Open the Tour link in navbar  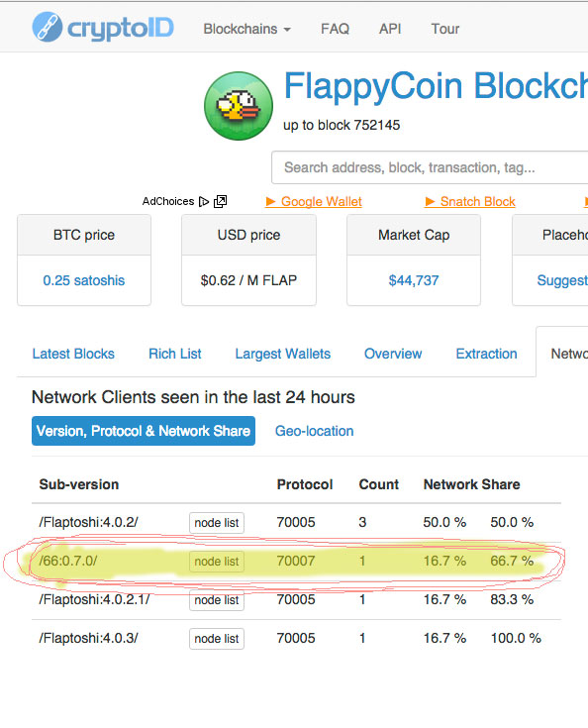[445, 29]
